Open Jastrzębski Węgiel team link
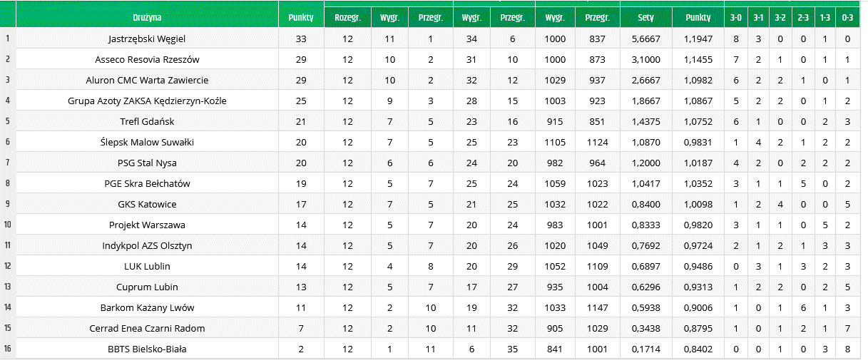Viewport: 868px width, 363px height. point(147,39)
